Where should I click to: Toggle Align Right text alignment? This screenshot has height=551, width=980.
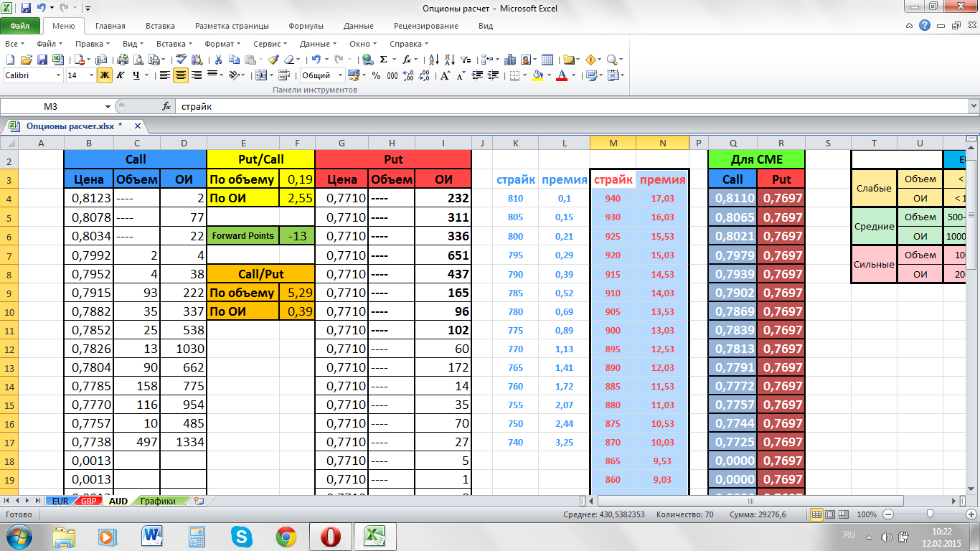click(197, 75)
